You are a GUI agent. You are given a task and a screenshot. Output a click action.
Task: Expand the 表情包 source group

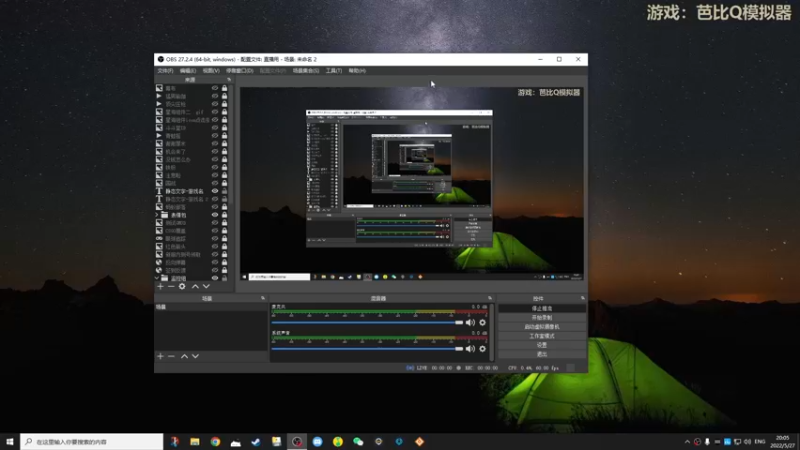tap(157, 215)
